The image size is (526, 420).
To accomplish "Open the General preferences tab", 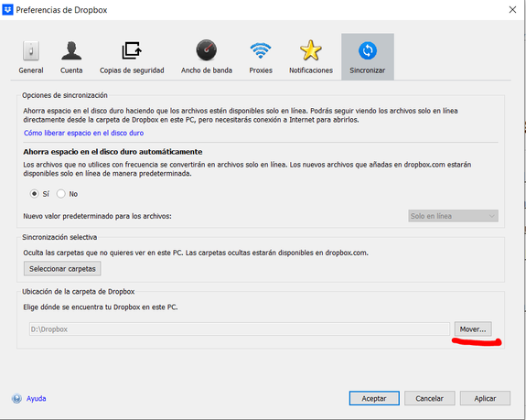I will [x=31, y=57].
